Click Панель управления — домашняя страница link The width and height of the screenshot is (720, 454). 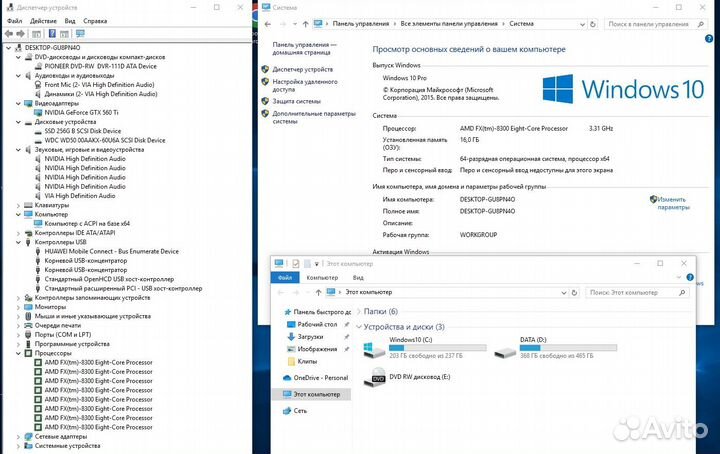[x=304, y=48]
